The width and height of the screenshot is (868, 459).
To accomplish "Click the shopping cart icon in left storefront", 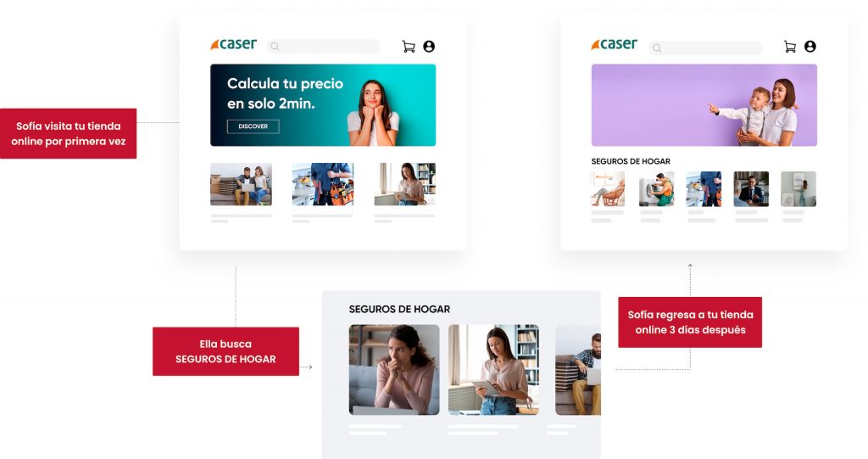I will pyautogui.click(x=409, y=47).
